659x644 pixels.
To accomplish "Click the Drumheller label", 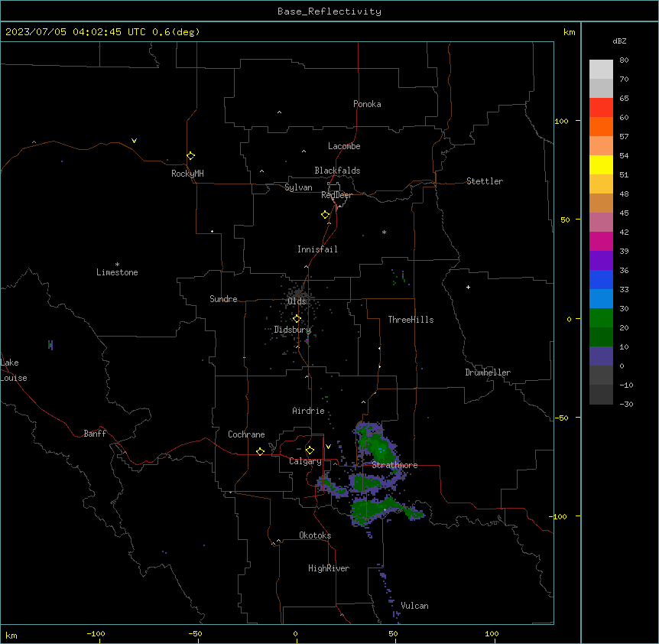I will (488, 372).
